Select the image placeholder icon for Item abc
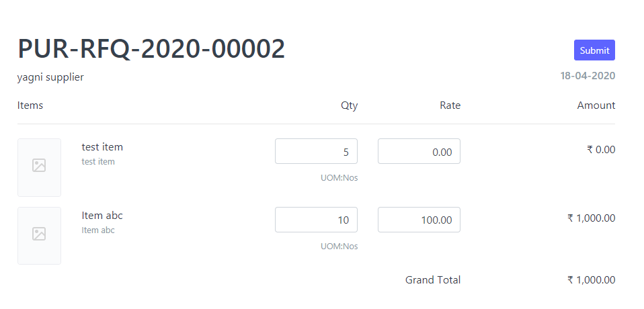Screen dimensions: 644x309 [39, 234]
